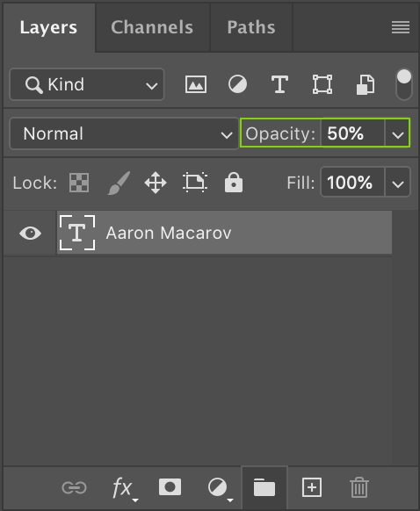
Task: Filter for adjustment layers icon
Action: (237, 84)
